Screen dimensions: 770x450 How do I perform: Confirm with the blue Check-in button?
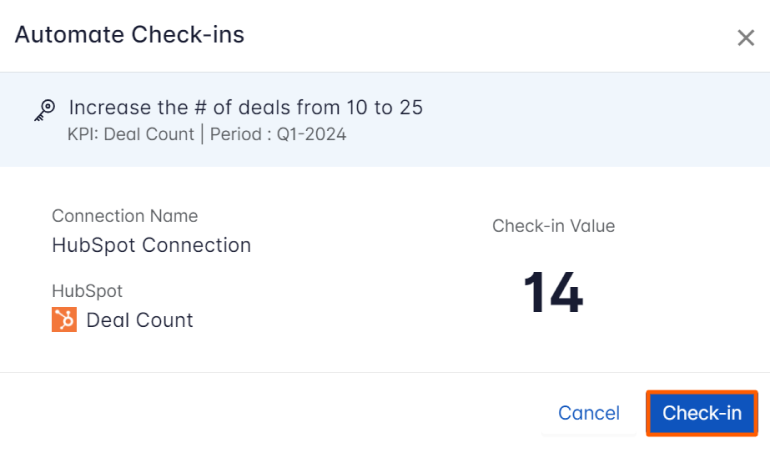(x=702, y=413)
